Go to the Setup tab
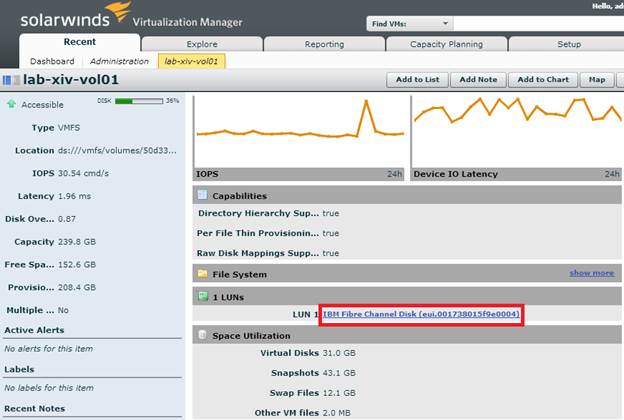The height and width of the screenshot is (420, 624). (569, 44)
